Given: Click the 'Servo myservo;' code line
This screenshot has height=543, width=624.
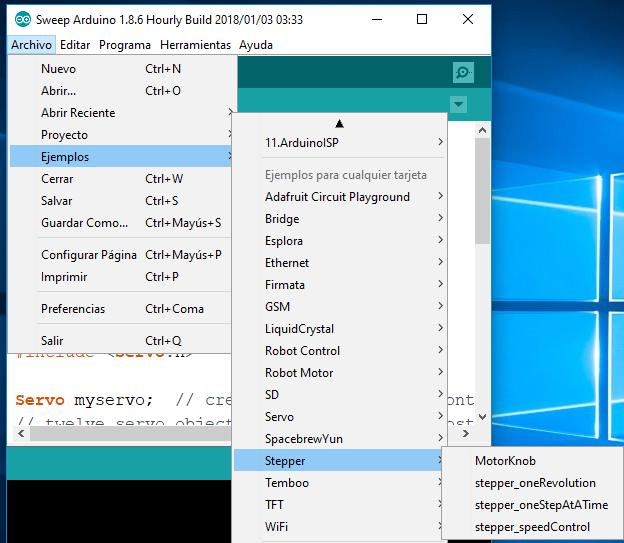Looking at the screenshot, I should point(84,400).
